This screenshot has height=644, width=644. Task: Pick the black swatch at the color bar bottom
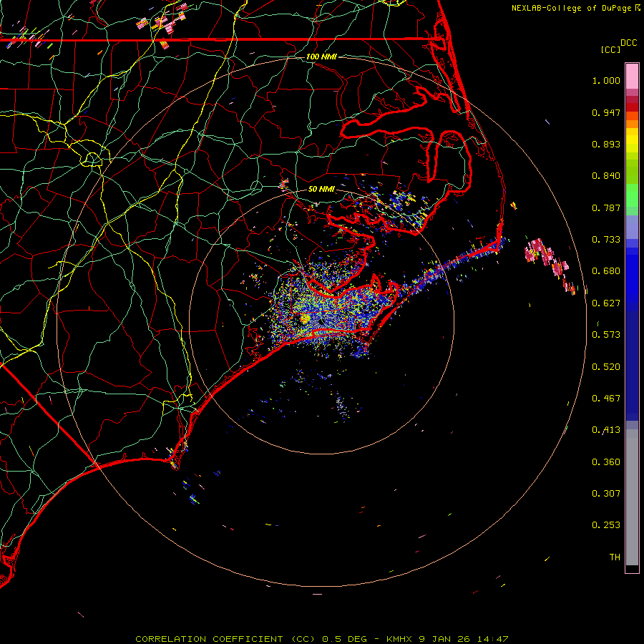(632, 569)
